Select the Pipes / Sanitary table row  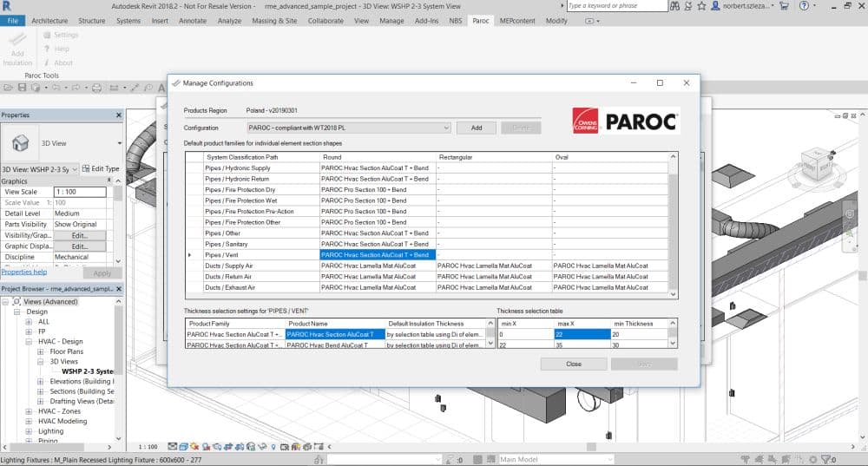tap(260, 244)
